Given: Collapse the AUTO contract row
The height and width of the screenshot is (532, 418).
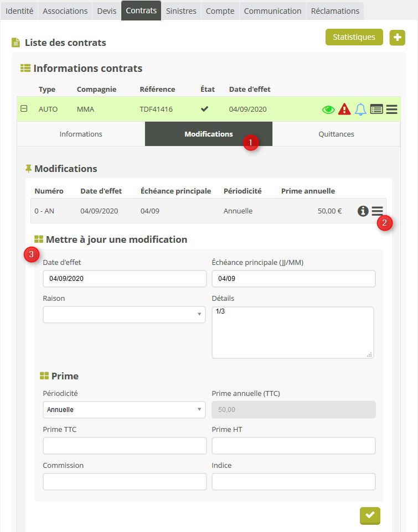Looking at the screenshot, I should (x=24, y=109).
